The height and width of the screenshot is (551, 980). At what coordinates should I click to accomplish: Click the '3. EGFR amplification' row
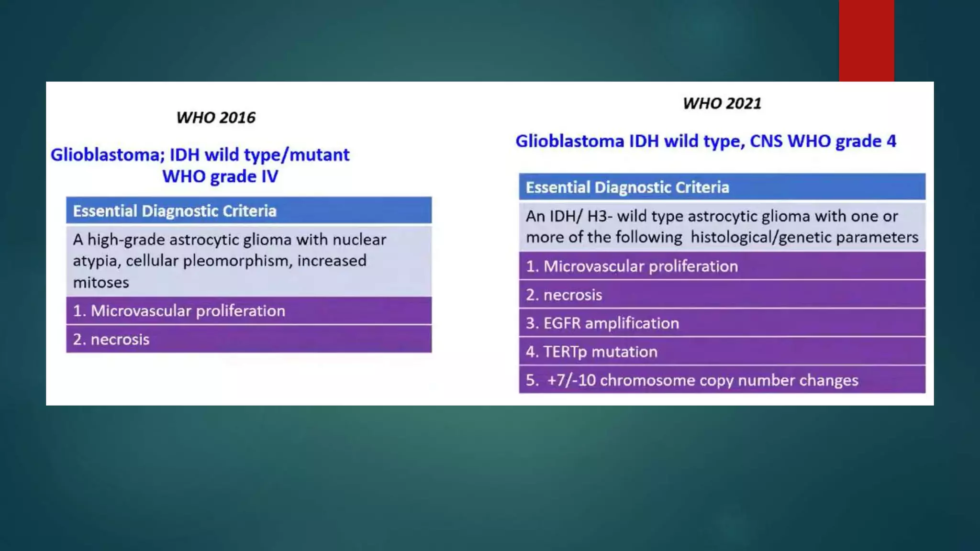[x=722, y=323]
